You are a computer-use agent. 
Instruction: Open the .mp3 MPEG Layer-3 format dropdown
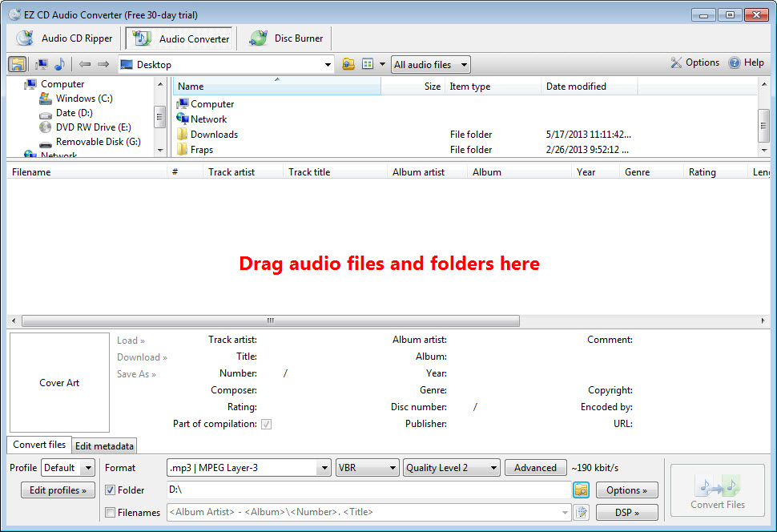click(x=249, y=468)
